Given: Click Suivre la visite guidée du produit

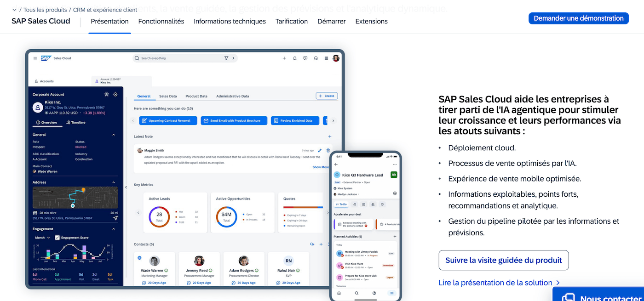Looking at the screenshot, I should coord(503,260).
